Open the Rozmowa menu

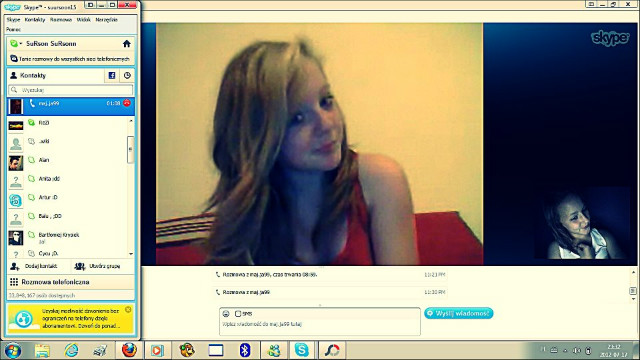click(61, 20)
